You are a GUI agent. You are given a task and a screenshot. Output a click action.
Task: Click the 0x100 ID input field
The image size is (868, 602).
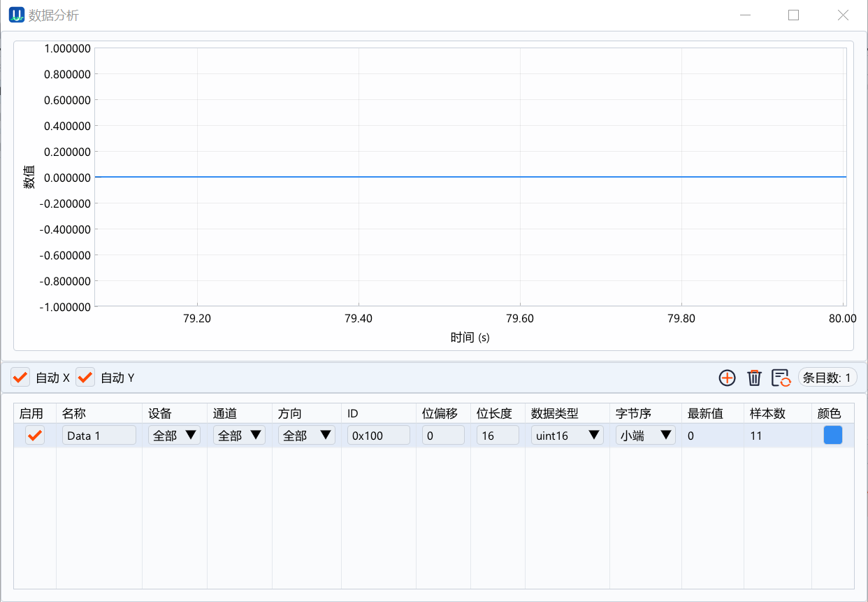[x=379, y=436]
